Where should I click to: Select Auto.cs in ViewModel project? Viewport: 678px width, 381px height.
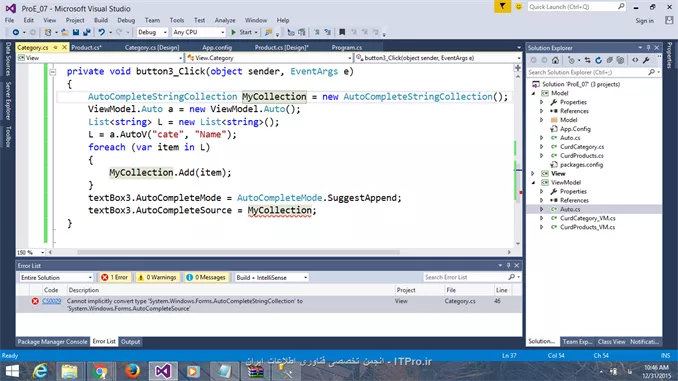coord(570,209)
